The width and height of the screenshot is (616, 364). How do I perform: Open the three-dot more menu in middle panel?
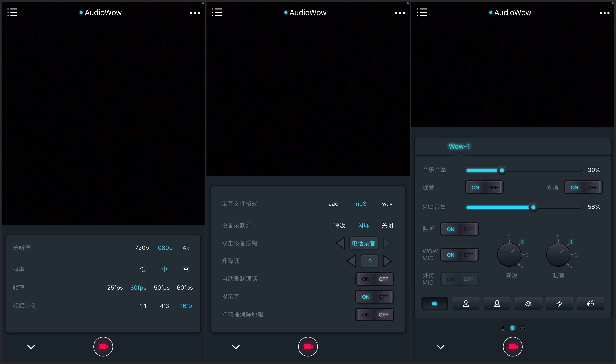pyautogui.click(x=400, y=13)
